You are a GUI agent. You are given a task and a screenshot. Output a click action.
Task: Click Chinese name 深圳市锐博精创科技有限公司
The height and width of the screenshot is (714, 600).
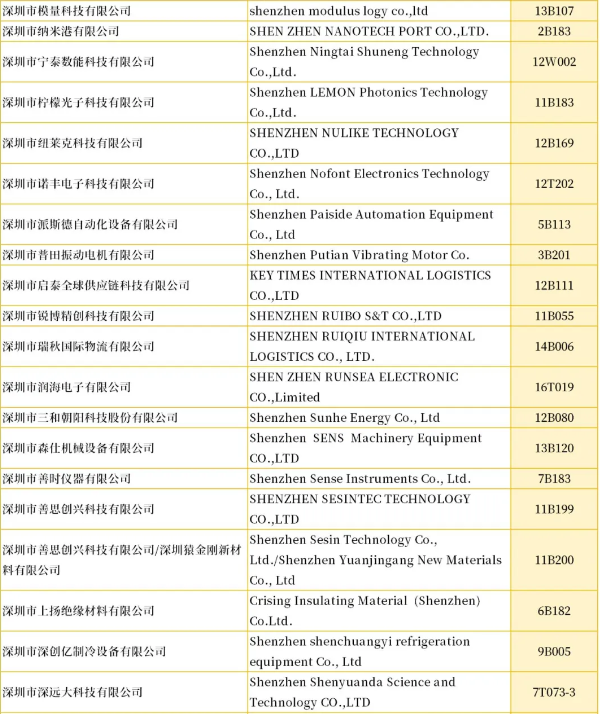pyautogui.click(x=78, y=316)
